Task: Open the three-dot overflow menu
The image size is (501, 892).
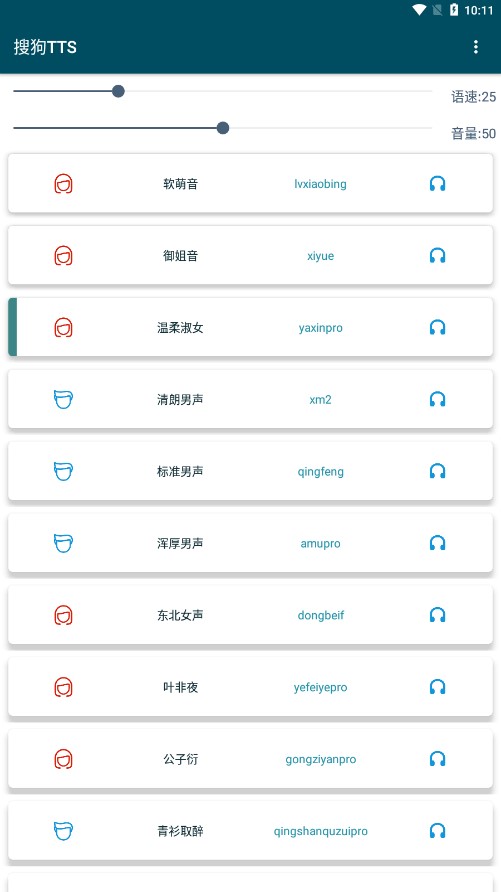Action: click(475, 47)
